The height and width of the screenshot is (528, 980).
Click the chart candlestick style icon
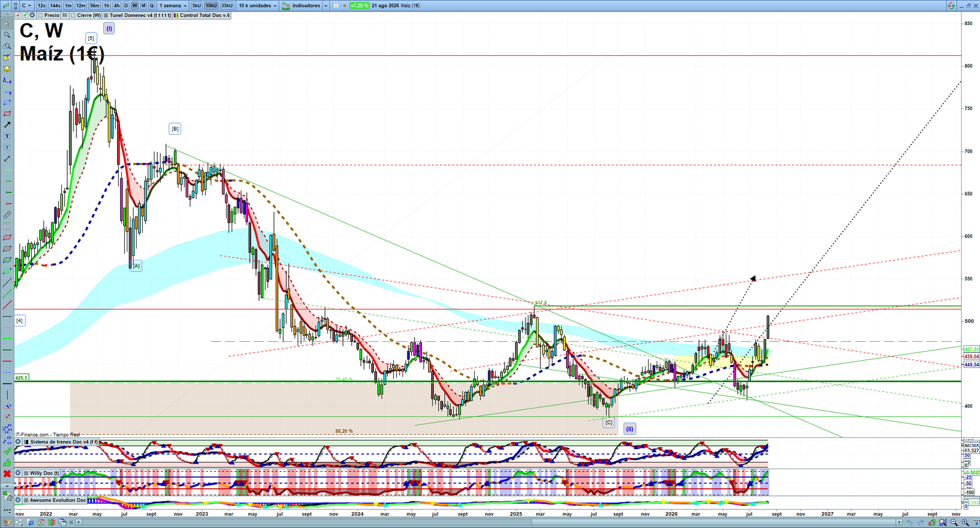pyautogui.click(x=6, y=6)
